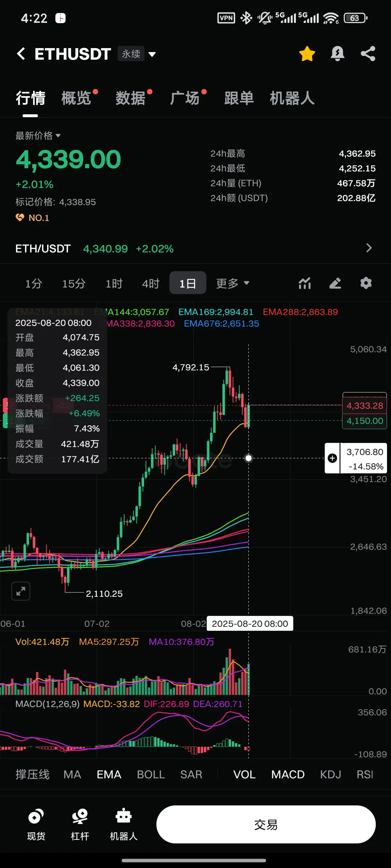Tap the 2,110.25 low price marker
This screenshot has height=868, width=391.
[x=104, y=593]
